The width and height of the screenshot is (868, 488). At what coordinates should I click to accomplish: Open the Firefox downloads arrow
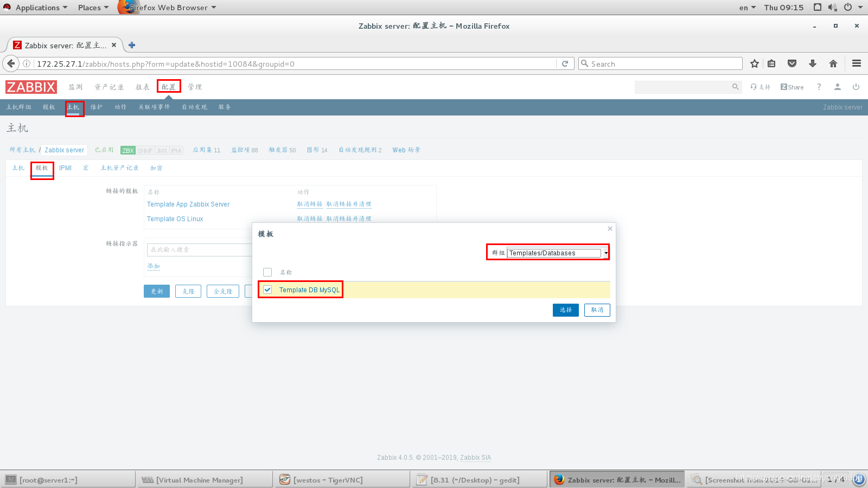pyautogui.click(x=813, y=63)
